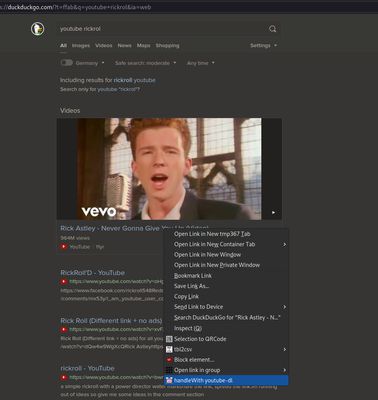
Task: Switch to the Images tab
Action: [81, 46]
